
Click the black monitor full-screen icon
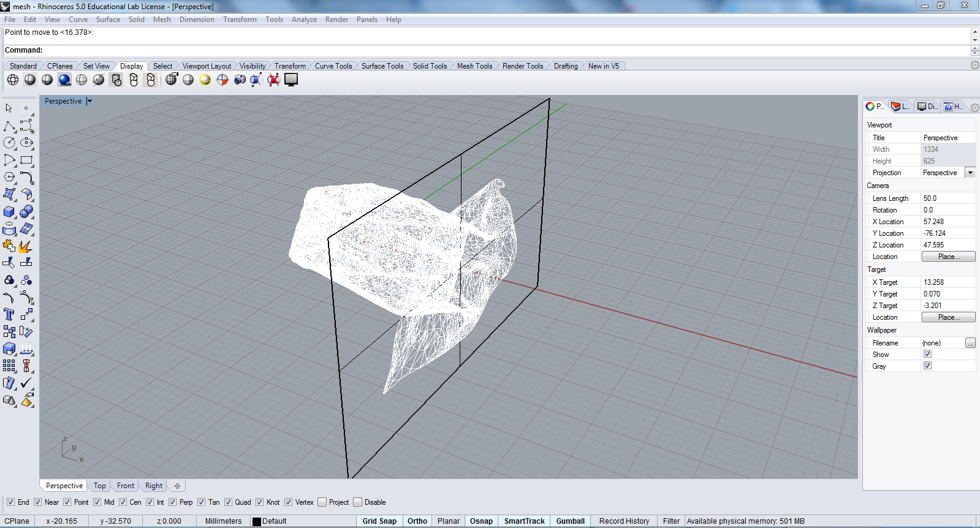coord(291,80)
